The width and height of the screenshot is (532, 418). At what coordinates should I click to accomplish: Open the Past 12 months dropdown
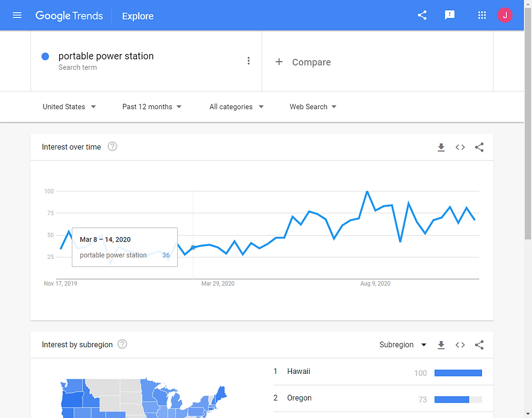tap(152, 107)
